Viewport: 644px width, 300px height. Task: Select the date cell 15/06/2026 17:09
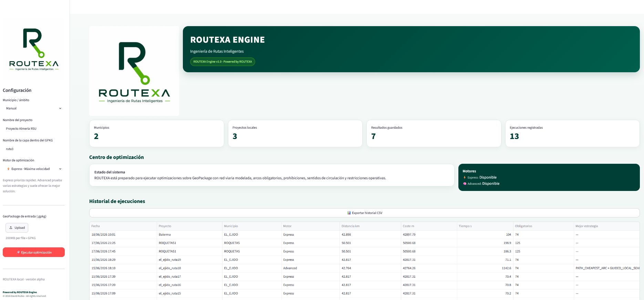[123, 293]
